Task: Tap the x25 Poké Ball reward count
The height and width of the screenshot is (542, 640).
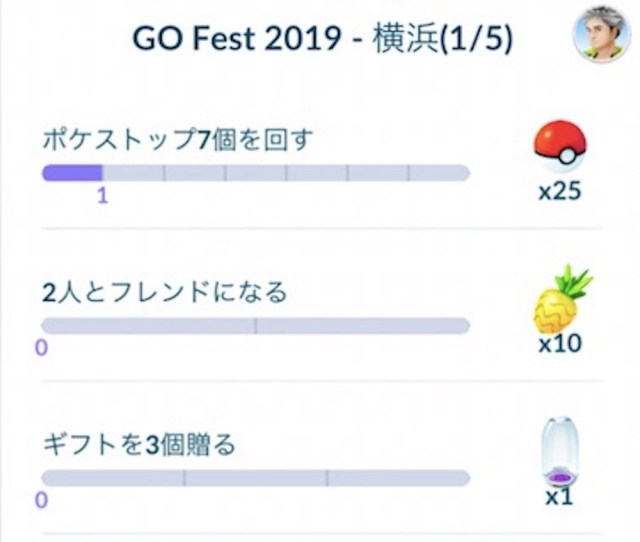Action: tap(559, 192)
